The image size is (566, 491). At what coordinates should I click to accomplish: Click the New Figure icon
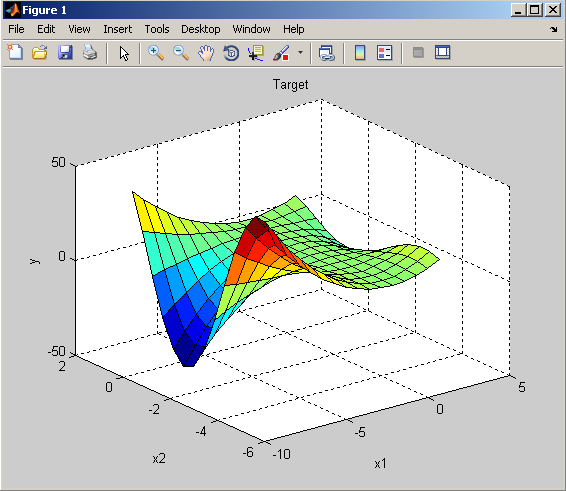coord(15,52)
